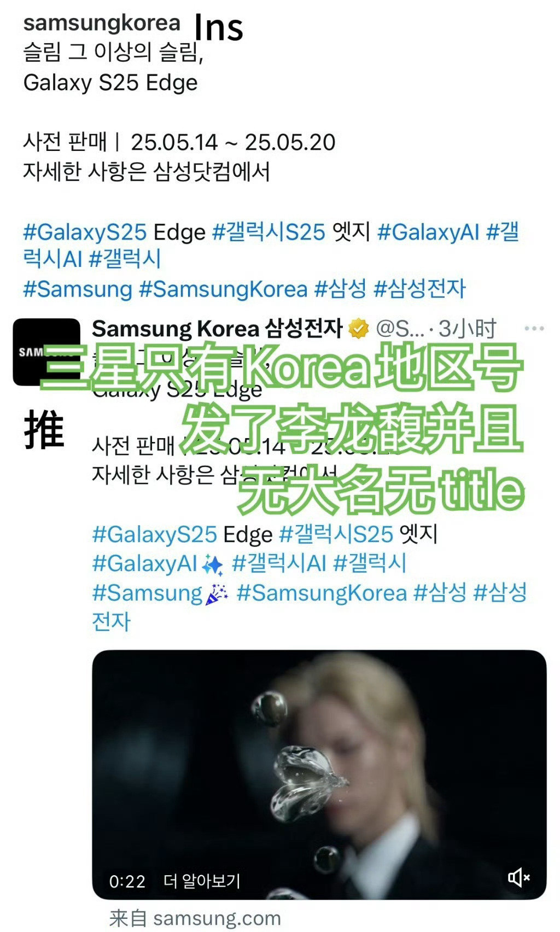Select the #갤럭시AI hashtag in the tweet

point(279,563)
